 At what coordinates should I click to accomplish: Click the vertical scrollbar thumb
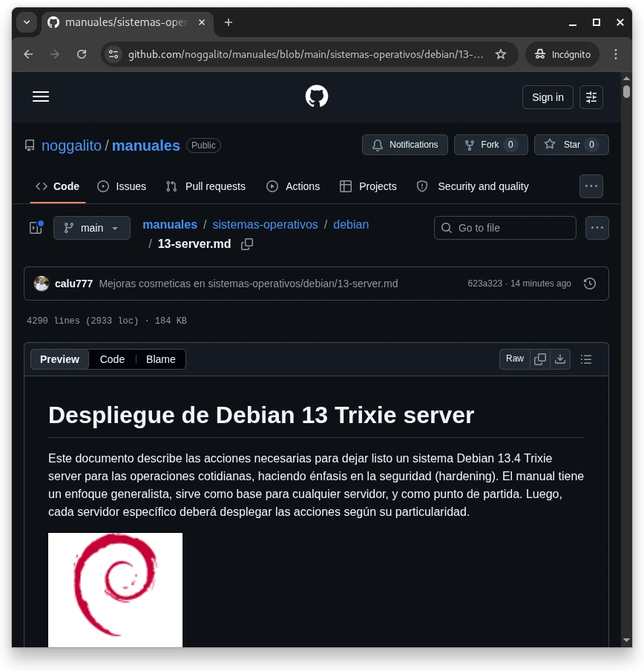[626, 91]
